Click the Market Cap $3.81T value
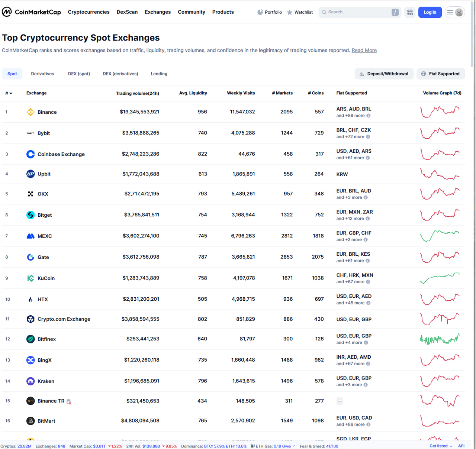This screenshot has height=449, width=476. (99, 446)
